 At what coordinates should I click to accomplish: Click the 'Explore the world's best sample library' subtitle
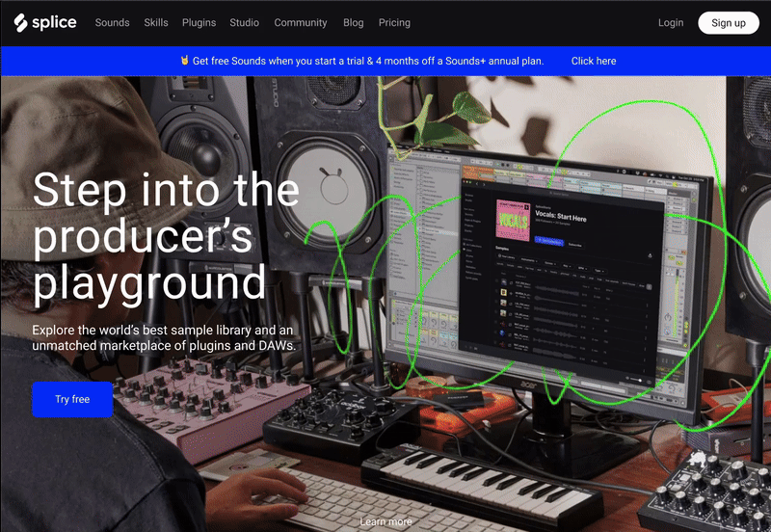pos(164,337)
